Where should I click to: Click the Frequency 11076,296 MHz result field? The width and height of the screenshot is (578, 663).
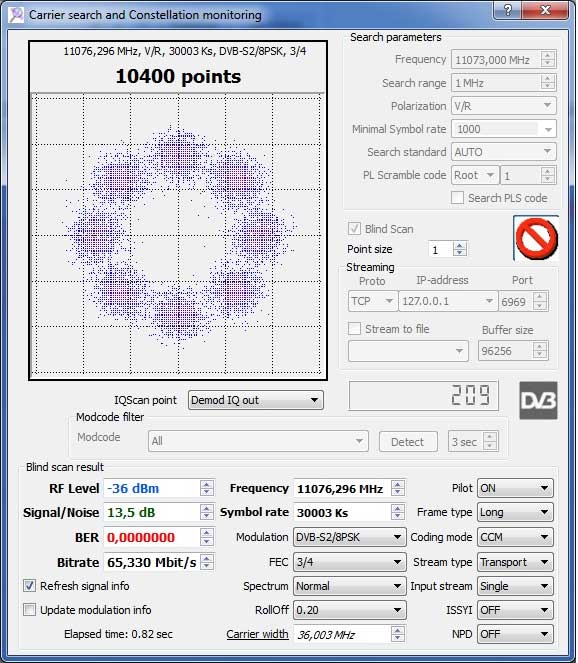click(x=342, y=489)
